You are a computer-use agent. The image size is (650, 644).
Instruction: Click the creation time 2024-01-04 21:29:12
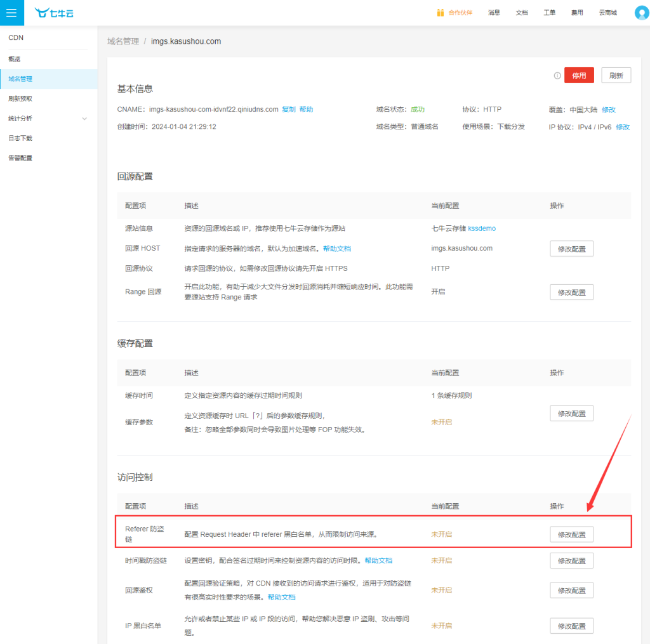click(184, 127)
